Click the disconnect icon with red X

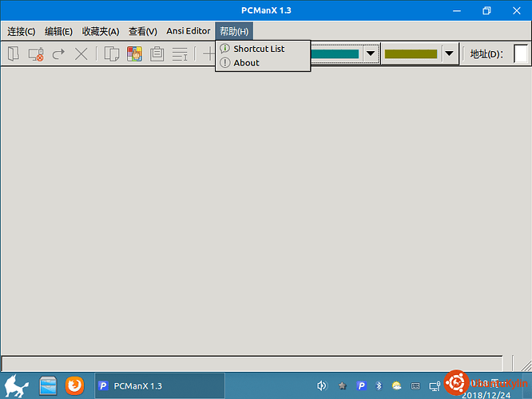pos(36,54)
